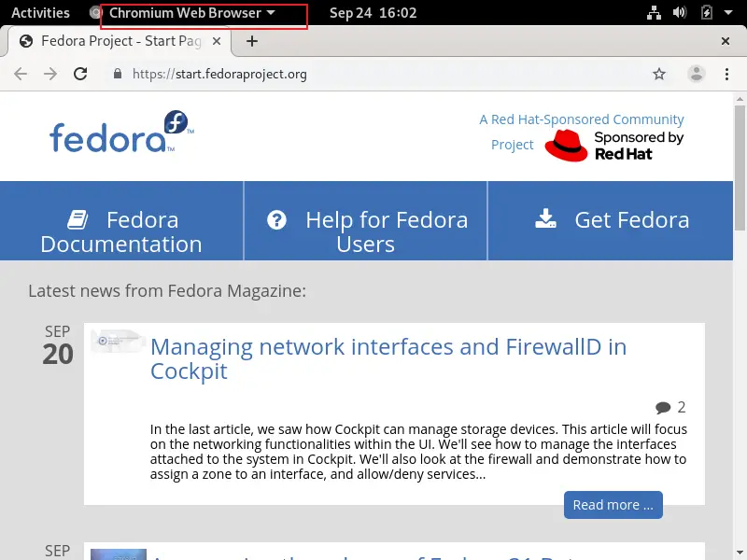Click the Fedora logo
The image size is (747, 560).
pyautogui.click(x=121, y=132)
